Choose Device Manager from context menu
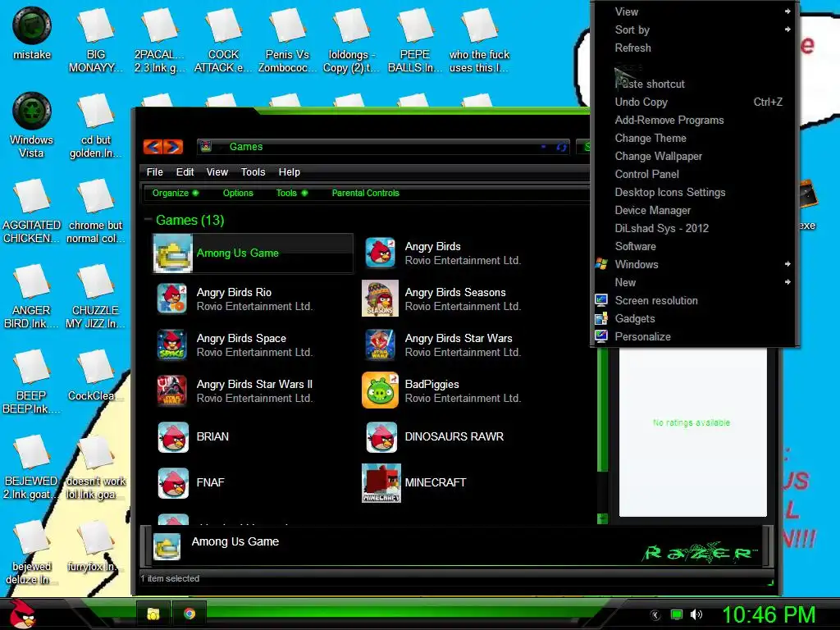This screenshot has width=840, height=630. tap(695, 210)
